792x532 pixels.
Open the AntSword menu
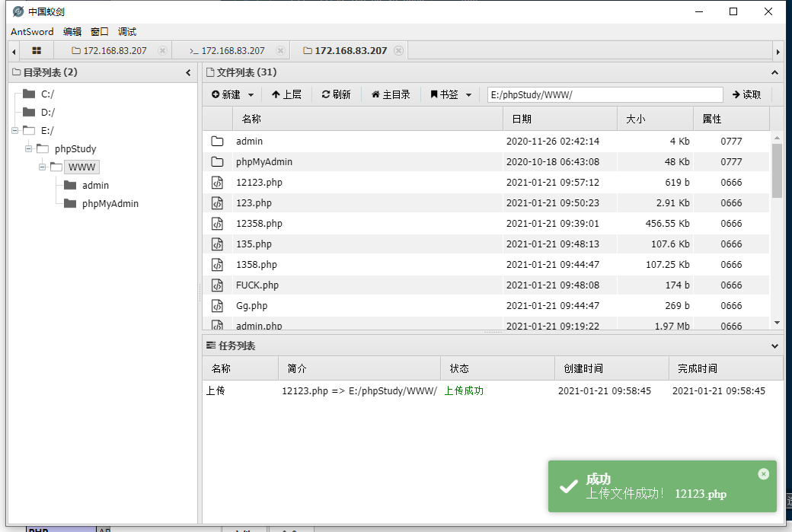(32, 31)
